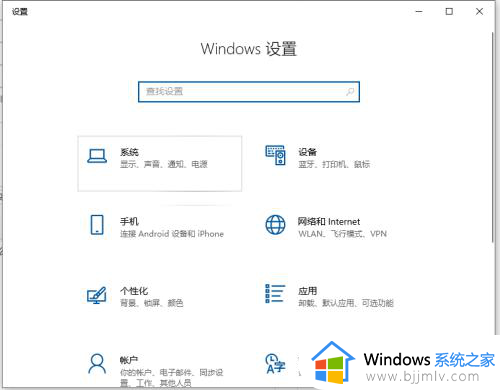Close the 设置 window

coord(479,12)
